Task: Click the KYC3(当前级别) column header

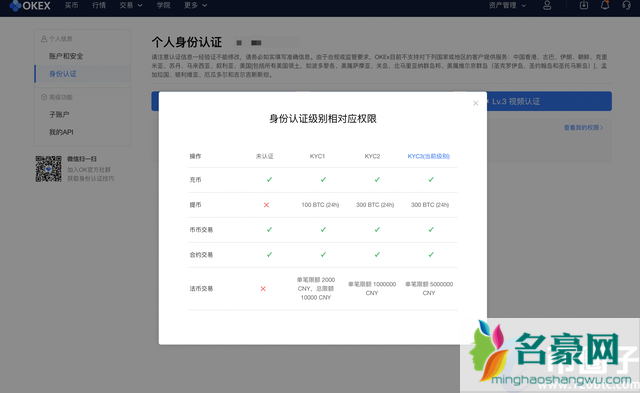Action: [429, 156]
